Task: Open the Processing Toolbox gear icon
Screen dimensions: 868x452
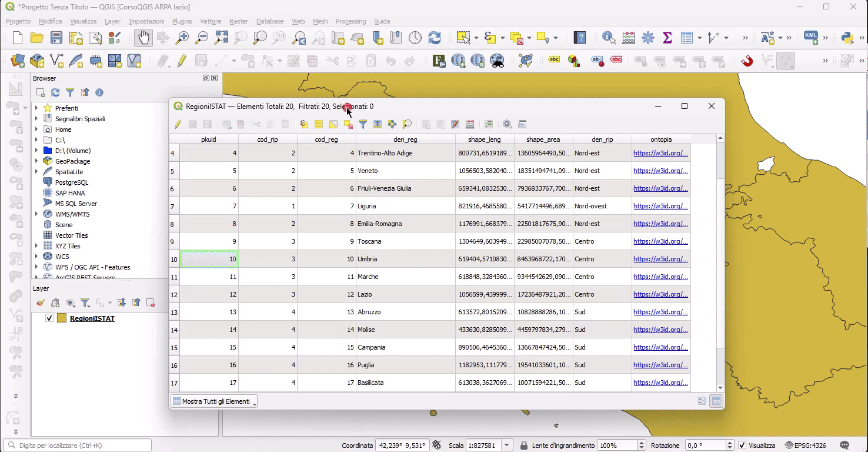Action: pos(648,38)
